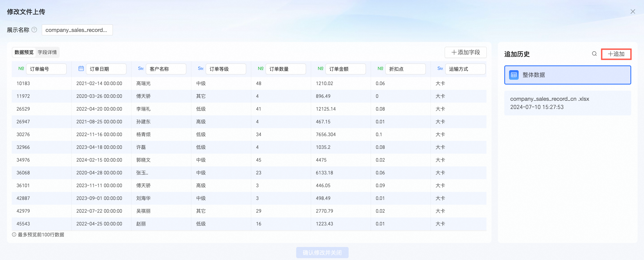644x260 pixels.
Task: Click order quantity cell 34
Action: coord(259,135)
